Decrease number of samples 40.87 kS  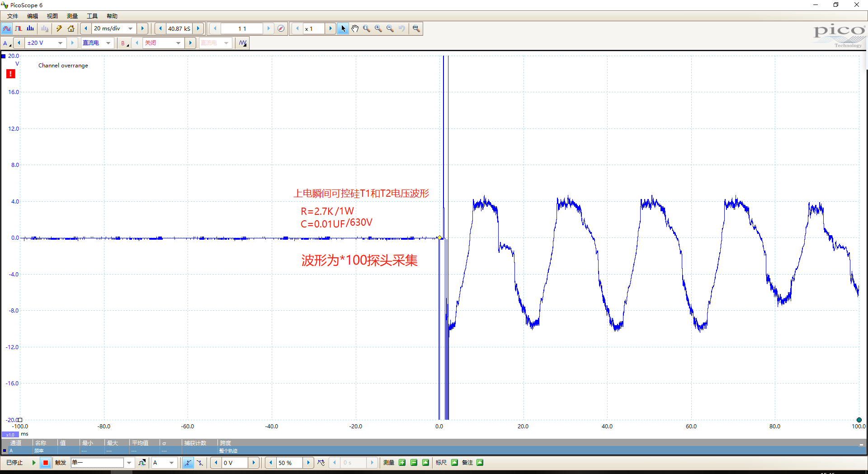click(160, 28)
